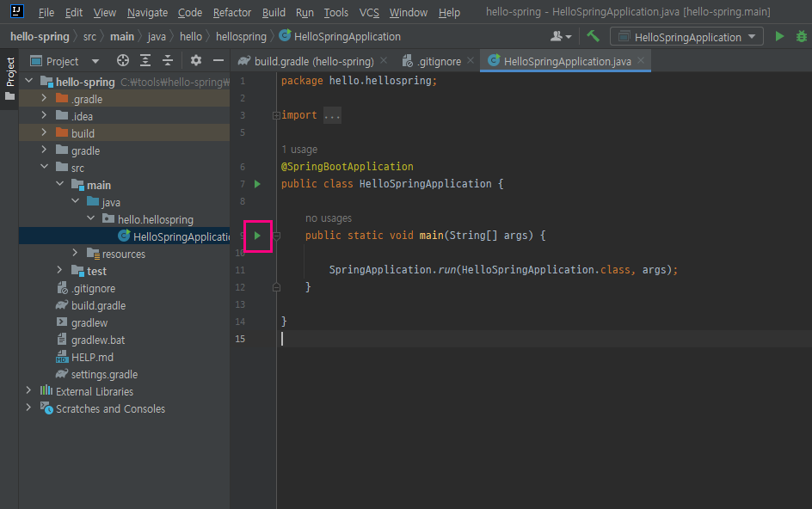Expand the gradle folder
The width and height of the screenshot is (812, 509).
click(44, 150)
